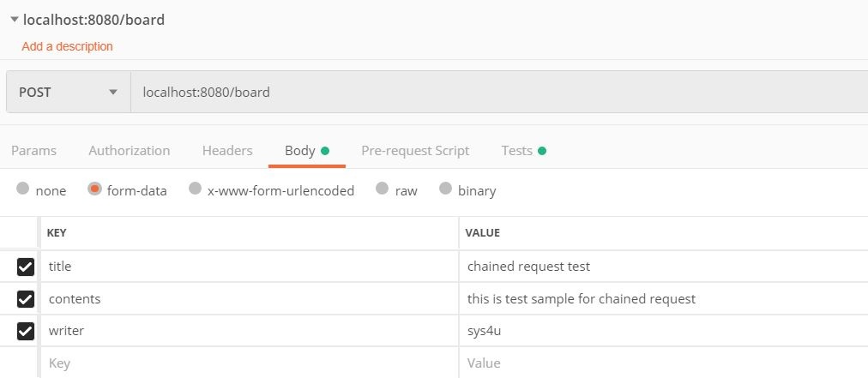The image size is (868, 378).
Task: Click the empty Key placeholder field
Action: [x=249, y=363]
